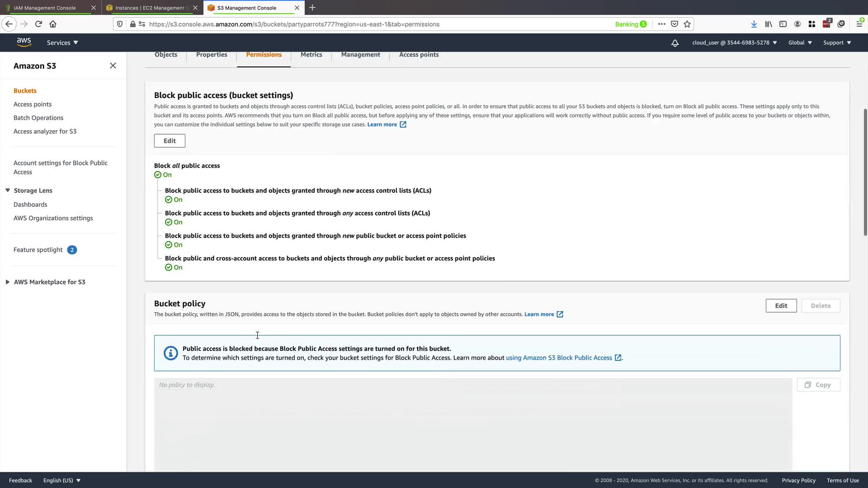Switch to the Properties tab
Screen dimensions: 868x488
tap(212, 55)
